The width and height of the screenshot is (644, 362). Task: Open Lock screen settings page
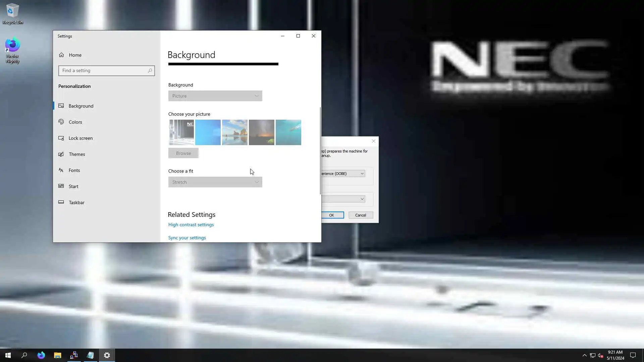coord(80,138)
